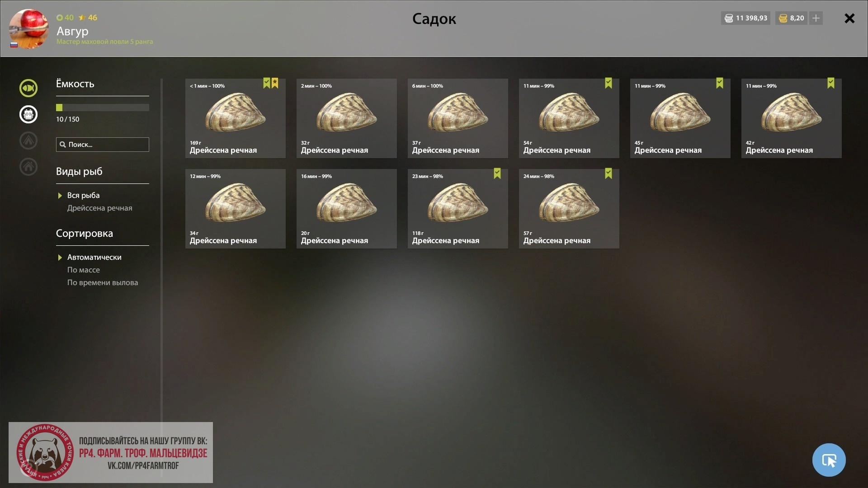The height and width of the screenshot is (488, 868).
Task: Click the blue cursor selection button
Action: [x=829, y=460]
